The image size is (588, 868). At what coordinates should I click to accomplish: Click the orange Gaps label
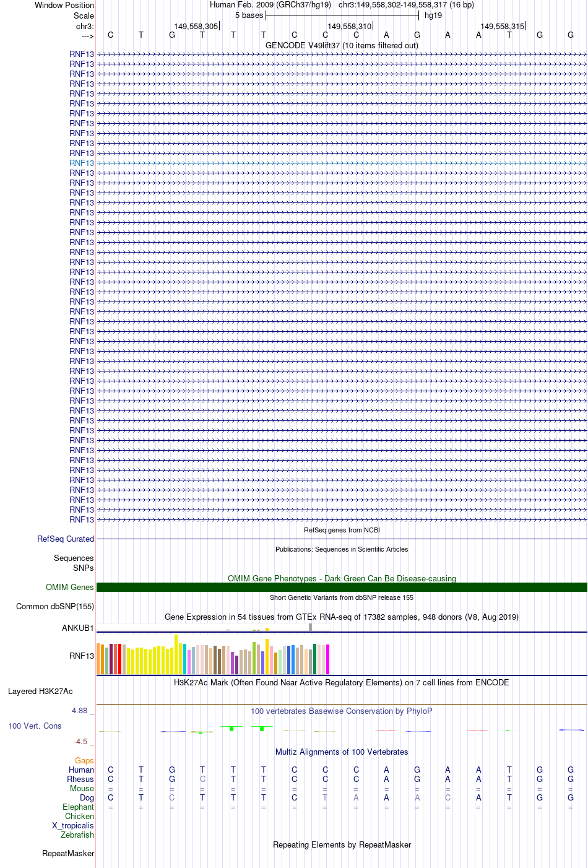84,760
